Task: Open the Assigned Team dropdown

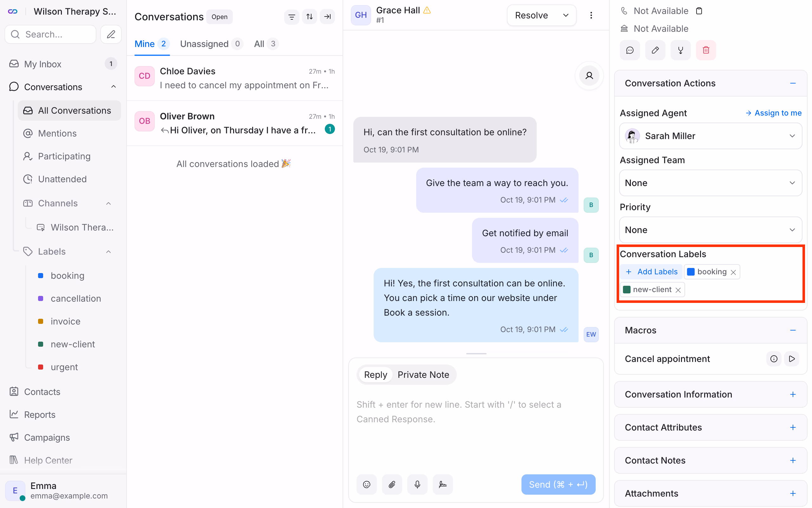Action: point(711,183)
